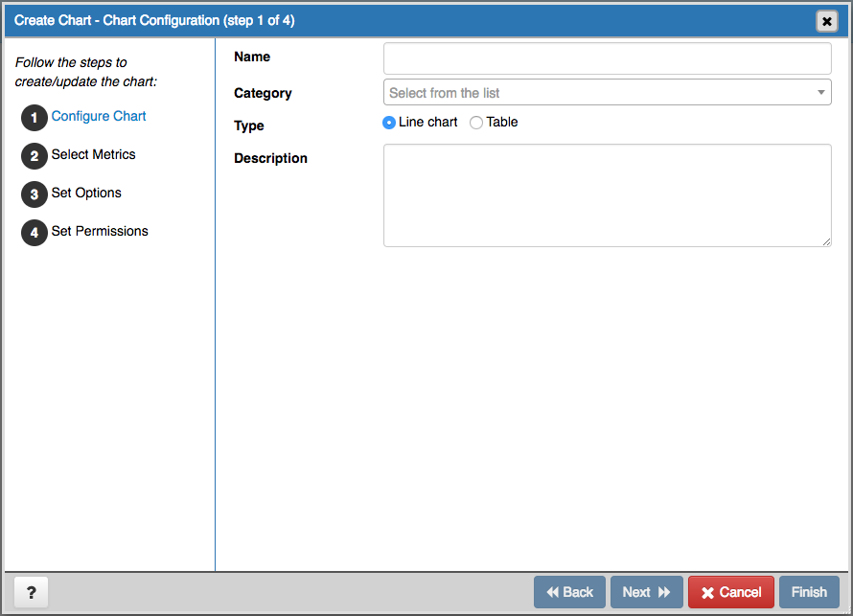Open the Category dropdown list

607,92
